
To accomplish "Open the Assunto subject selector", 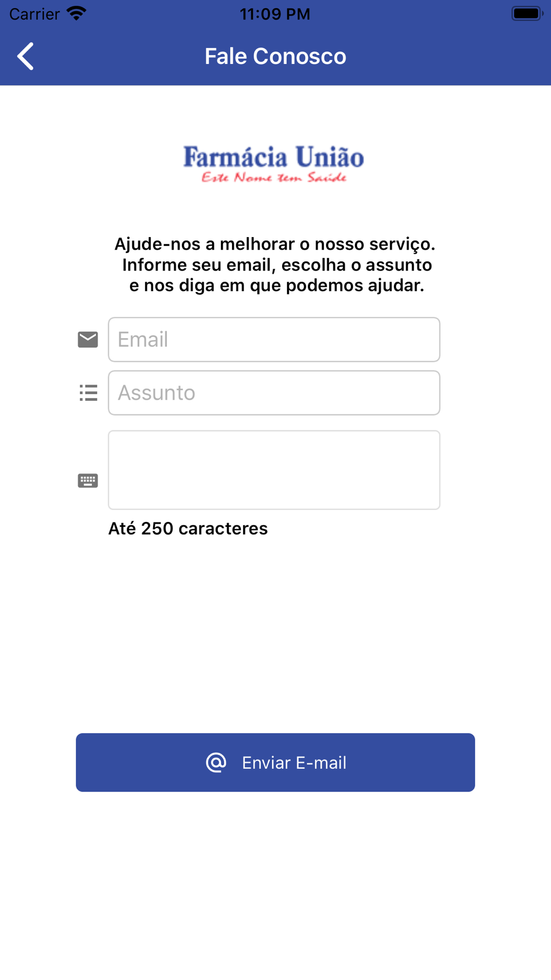I will coord(274,393).
